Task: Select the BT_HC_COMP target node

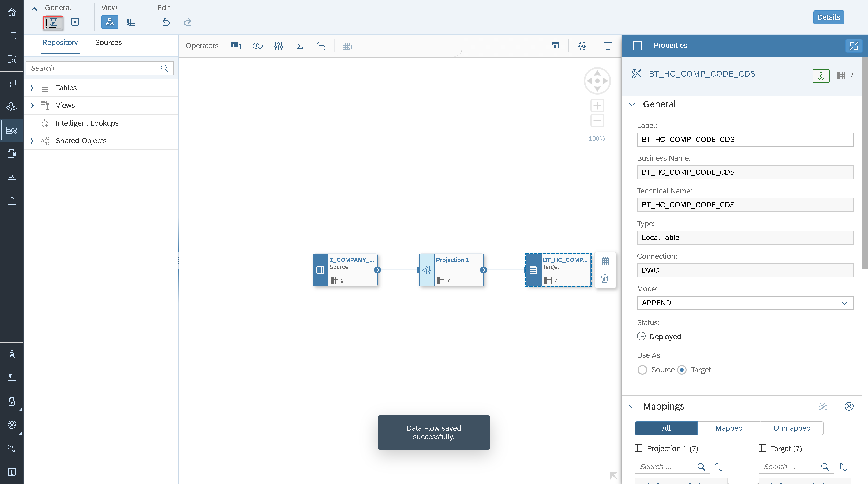Action: coord(558,270)
